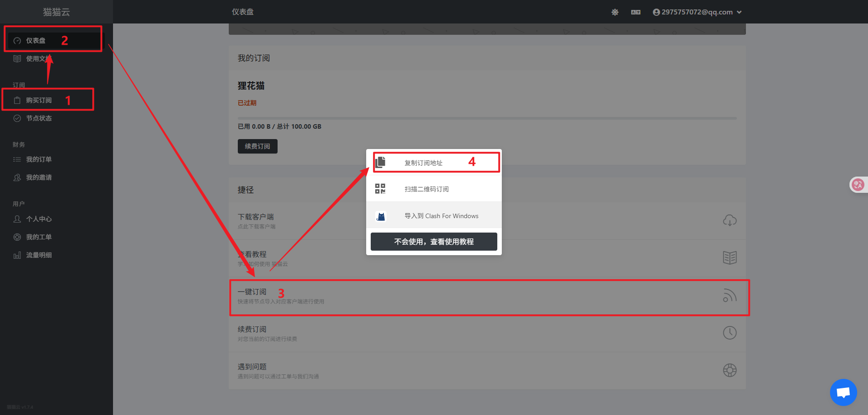Open 购买订阅 in the sidebar
Image resolution: width=868 pixels, height=415 pixels.
click(x=38, y=100)
